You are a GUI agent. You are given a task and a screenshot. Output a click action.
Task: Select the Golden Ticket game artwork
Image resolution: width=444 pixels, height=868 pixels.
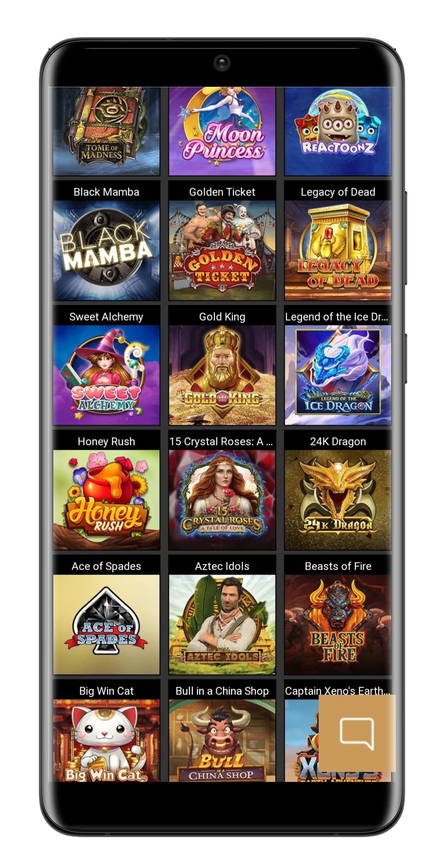[222, 250]
